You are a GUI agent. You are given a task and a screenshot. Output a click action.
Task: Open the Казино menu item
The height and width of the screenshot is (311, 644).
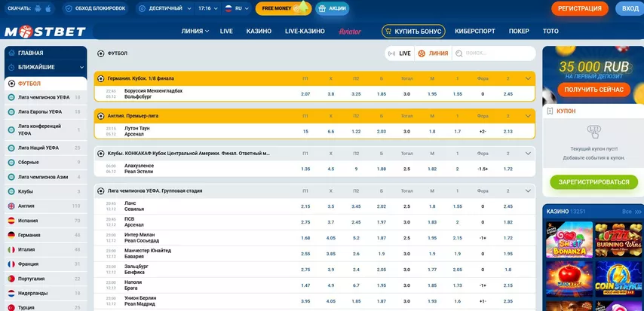tap(259, 32)
